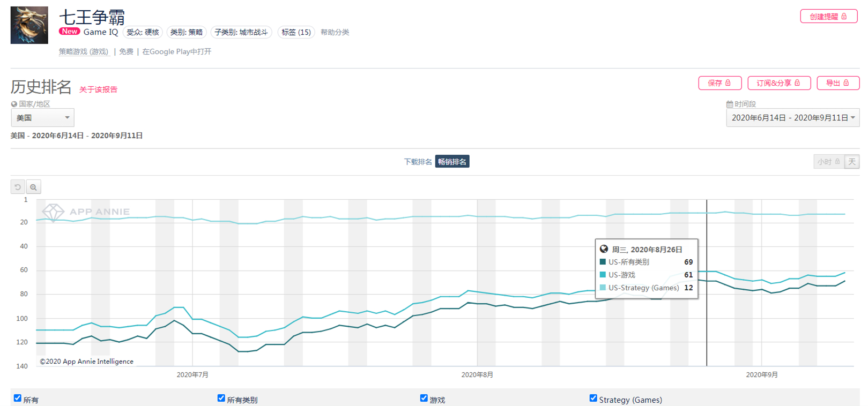The width and height of the screenshot is (868, 406).
Task: Select the 畅销排名 tab
Action: pyautogui.click(x=452, y=162)
